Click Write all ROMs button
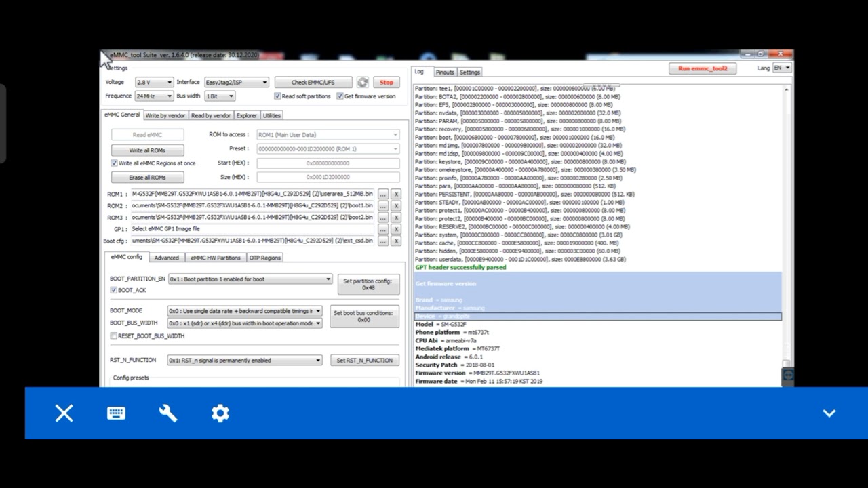The height and width of the screenshot is (488, 868). 148,150
